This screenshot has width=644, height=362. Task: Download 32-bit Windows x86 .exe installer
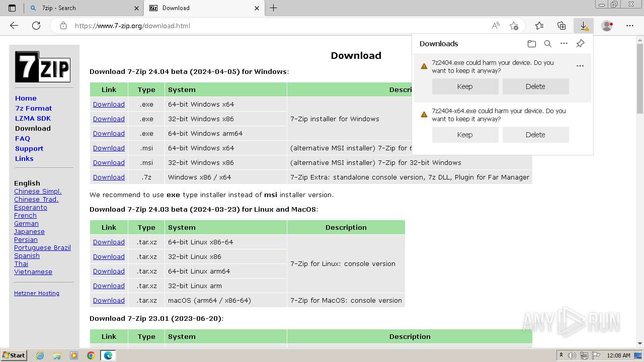click(x=109, y=119)
